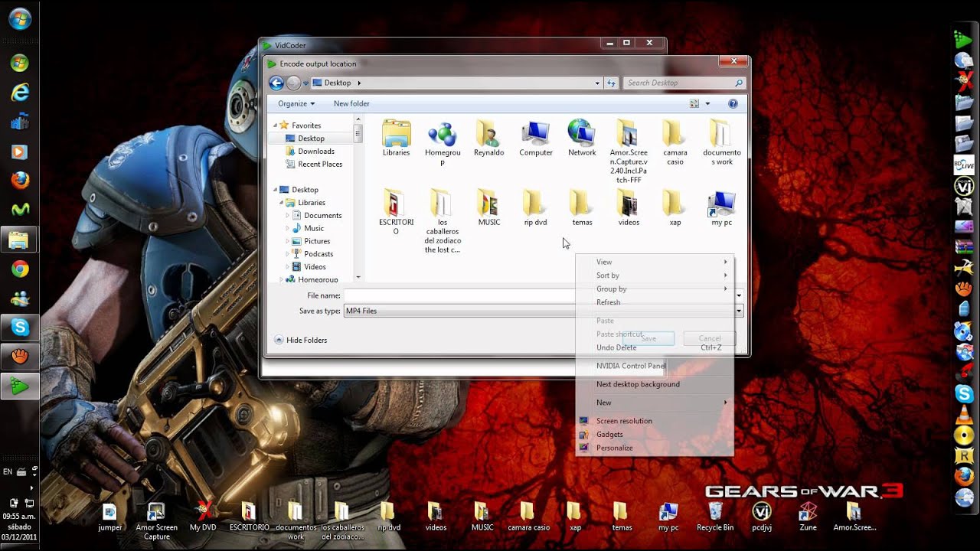Choose NVIDIA Control Panel in context menu
Viewport: 980px width, 551px height.
(x=655, y=366)
